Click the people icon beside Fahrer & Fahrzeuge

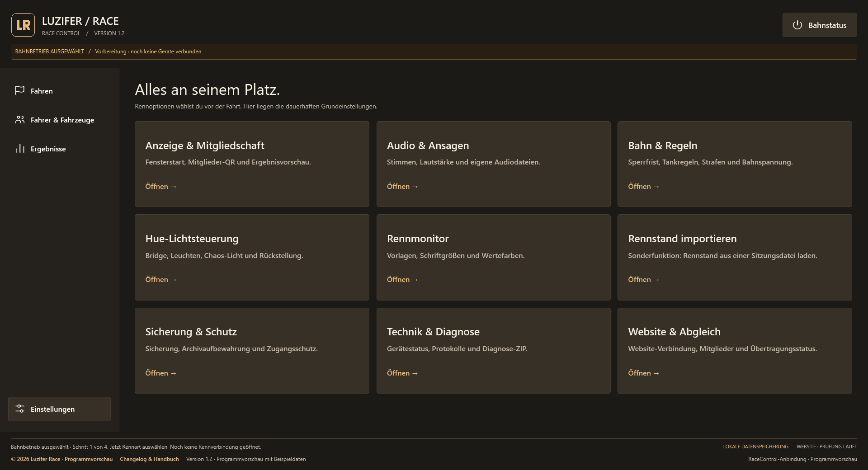[20, 120]
